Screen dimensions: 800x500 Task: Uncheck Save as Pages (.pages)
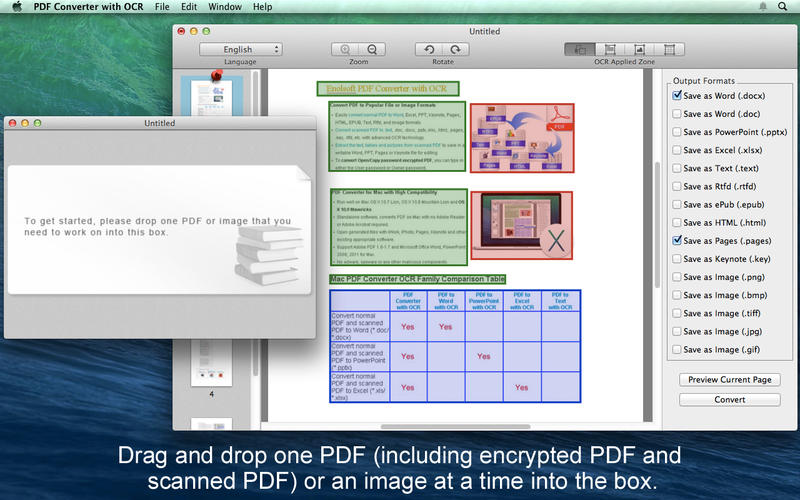point(677,240)
